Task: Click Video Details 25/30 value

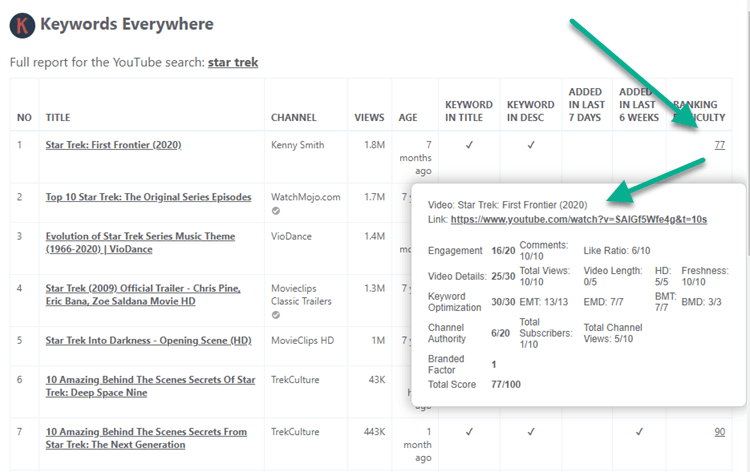Action: coord(503,276)
